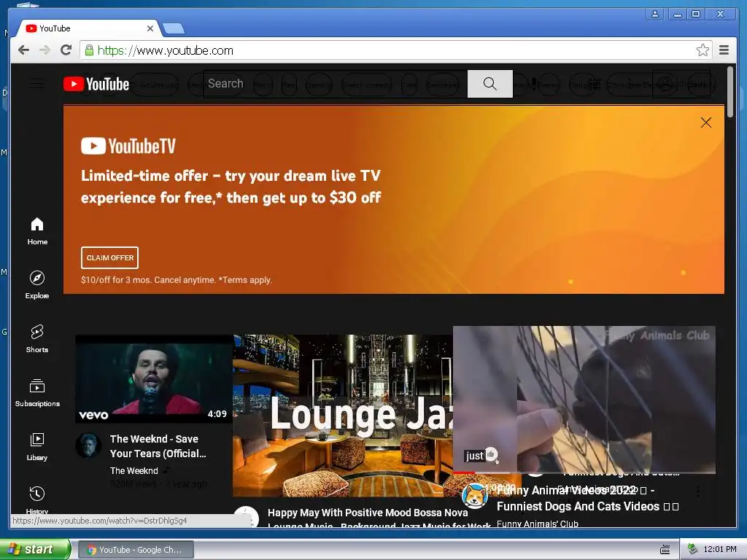The height and width of the screenshot is (560, 747).
Task: Open Chrome user profile icon in title bar
Action: (655, 15)
